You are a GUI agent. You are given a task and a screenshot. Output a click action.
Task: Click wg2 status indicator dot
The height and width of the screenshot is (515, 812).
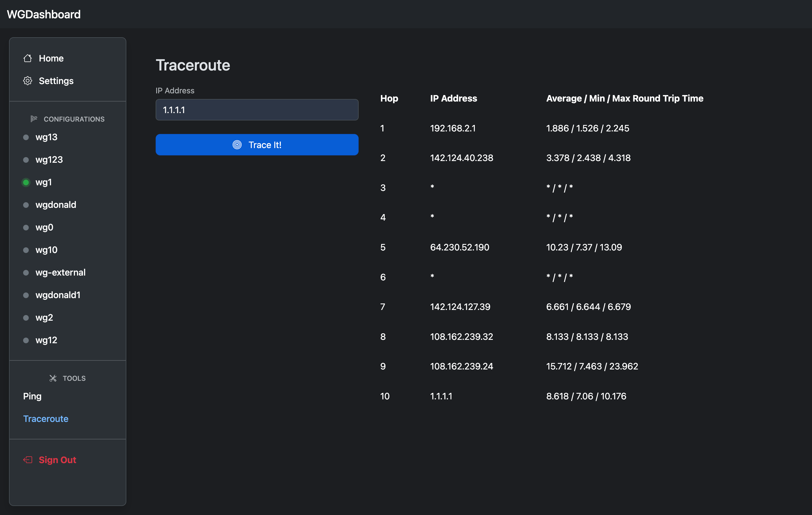pyautogui.click(x=26, y=318)
